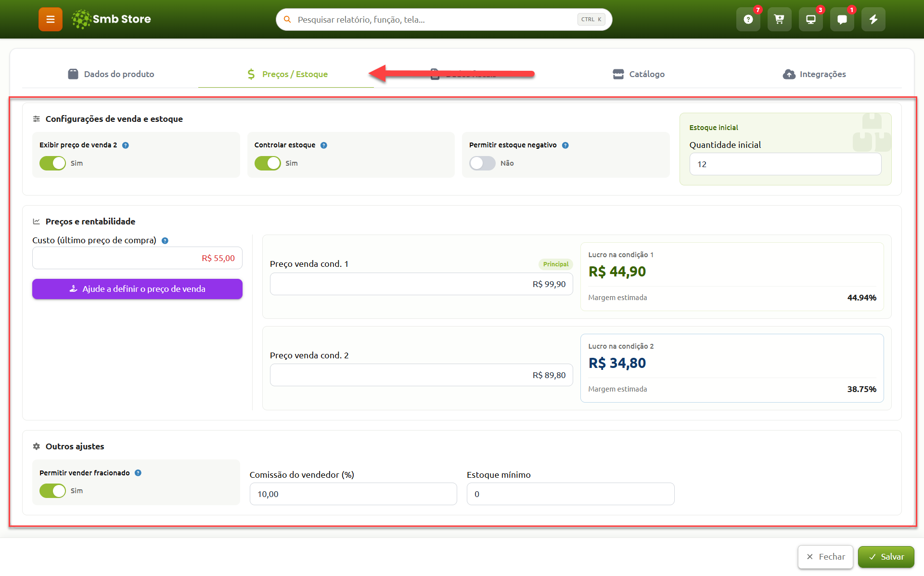Image resolution: width=924 pixels, height=576 pixels.
Task: Click the lightning bolt quick actions icon
Action: coord(873,19)
